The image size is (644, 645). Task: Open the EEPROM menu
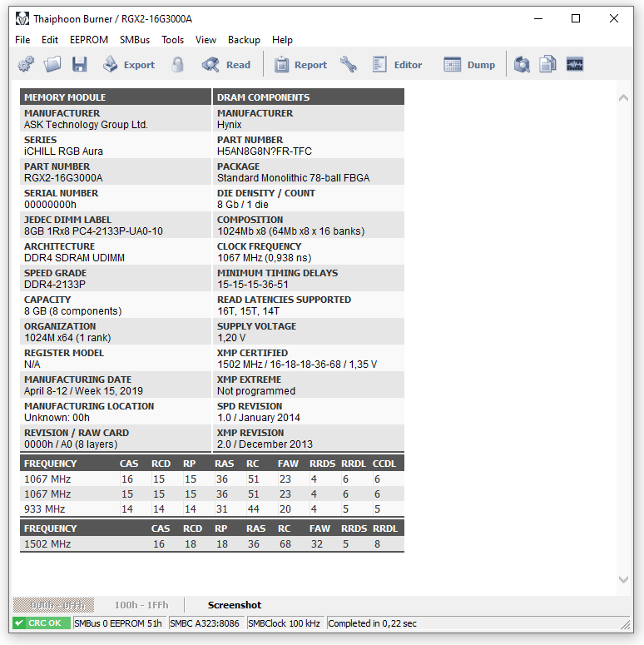(89, 40)
